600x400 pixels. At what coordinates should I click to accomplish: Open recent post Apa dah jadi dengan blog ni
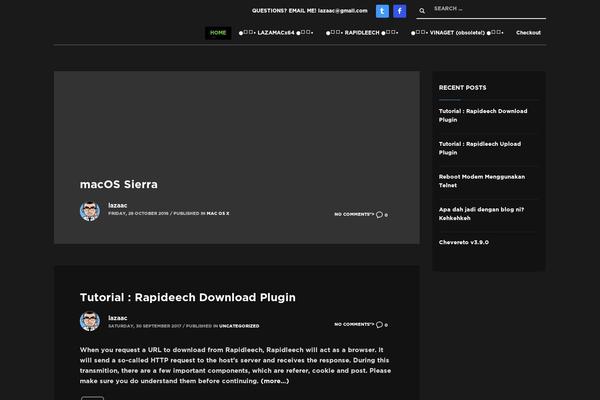pyautogui.click(x=481, y=214)
